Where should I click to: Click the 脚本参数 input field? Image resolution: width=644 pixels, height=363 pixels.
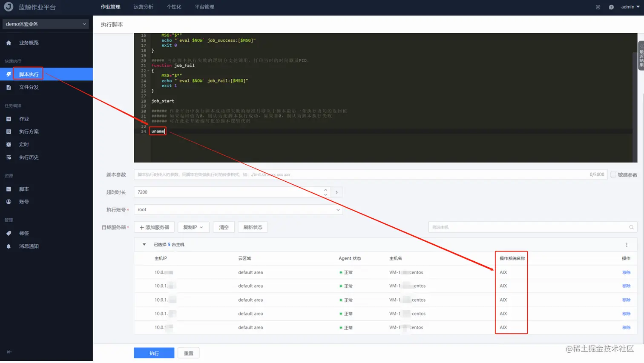(x=370, y=174)
